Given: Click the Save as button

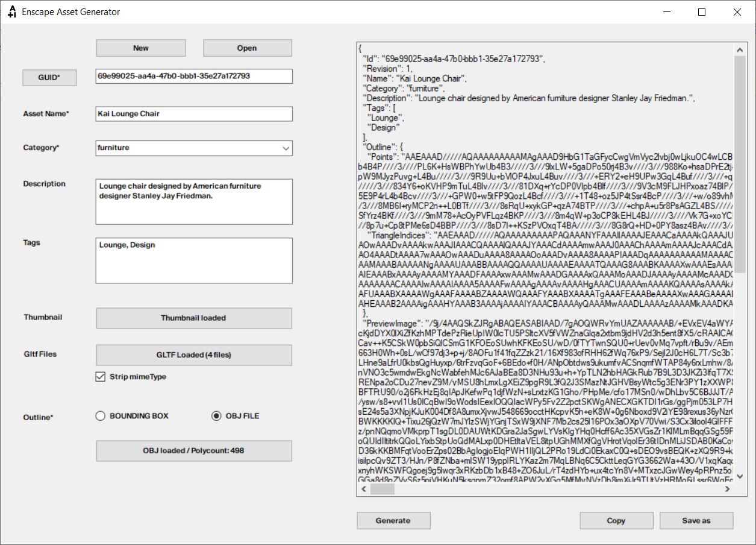Looking at the screenshot, I should pos(696,521).
